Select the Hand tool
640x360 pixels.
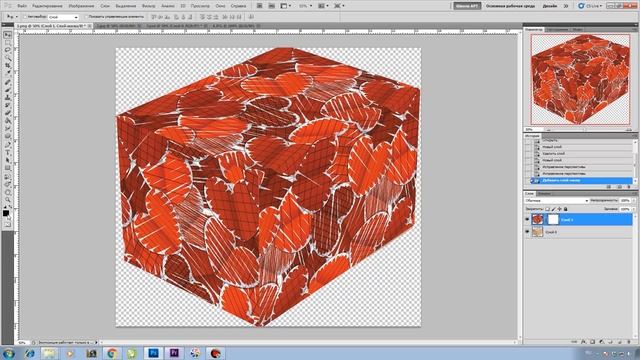[x=7, y=192]
